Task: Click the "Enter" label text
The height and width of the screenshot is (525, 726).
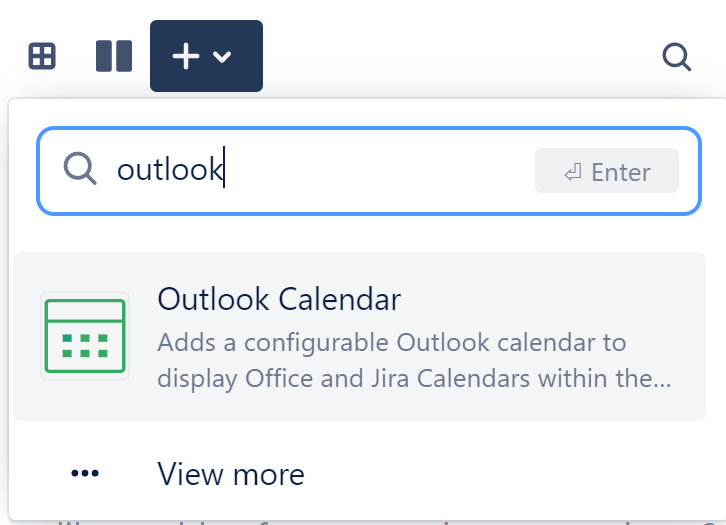Action: [621, 172]
